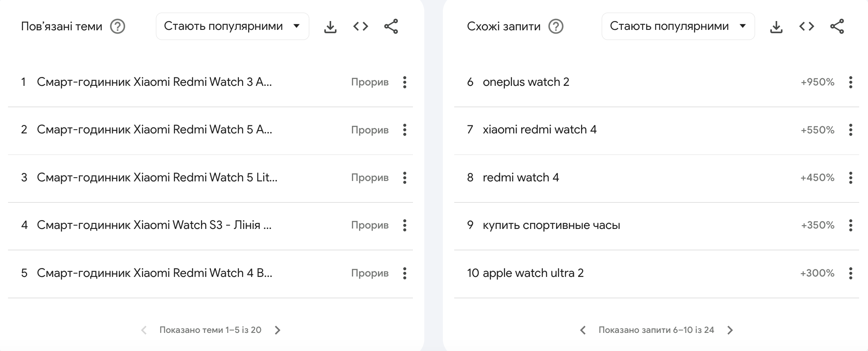
Task: Open options menu for Redmi Watch 5 Lit... topic
Action: (x=405, y=178)
